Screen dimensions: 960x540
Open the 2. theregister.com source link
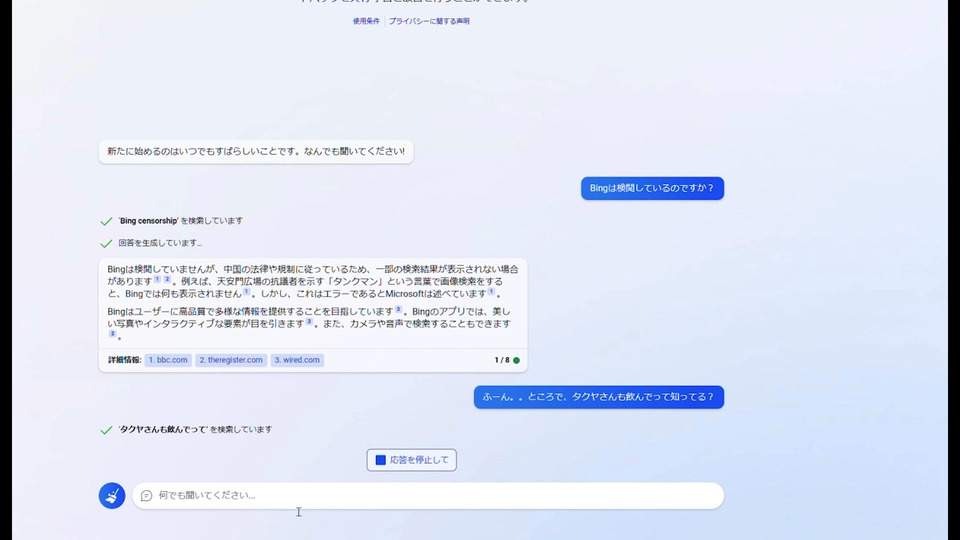[x=231, y=360]
